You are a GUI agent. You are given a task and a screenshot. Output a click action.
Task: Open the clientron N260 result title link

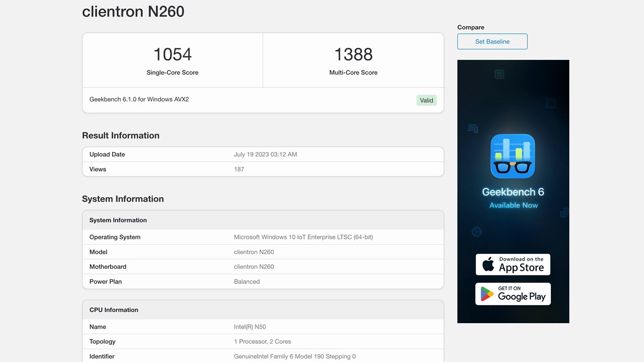(x=133, y=11)
